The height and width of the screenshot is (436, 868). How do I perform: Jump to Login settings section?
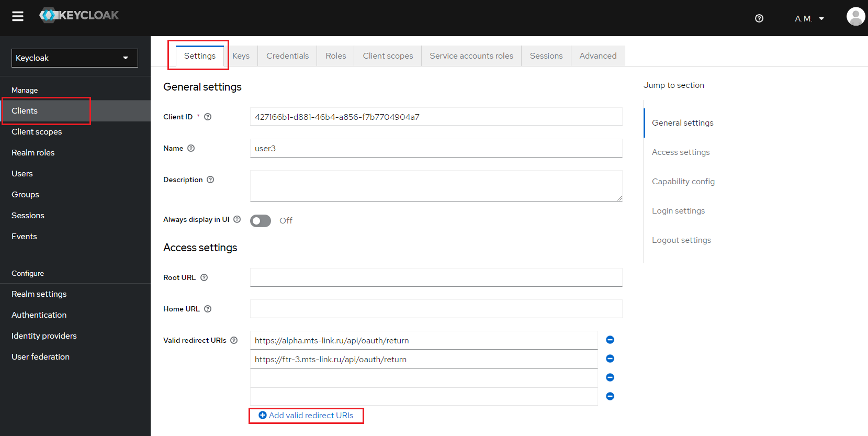[678, 211]
